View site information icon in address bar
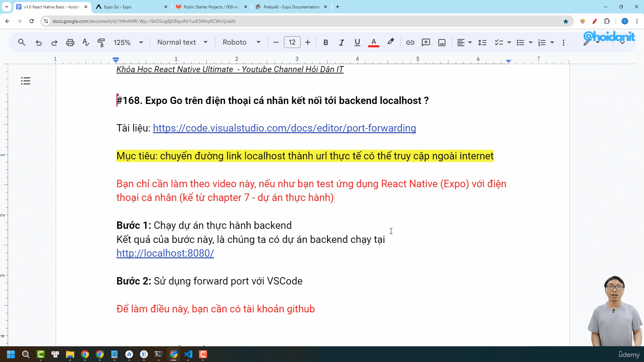Viewport: 644px width, 362px height. [x=46, y=21]
